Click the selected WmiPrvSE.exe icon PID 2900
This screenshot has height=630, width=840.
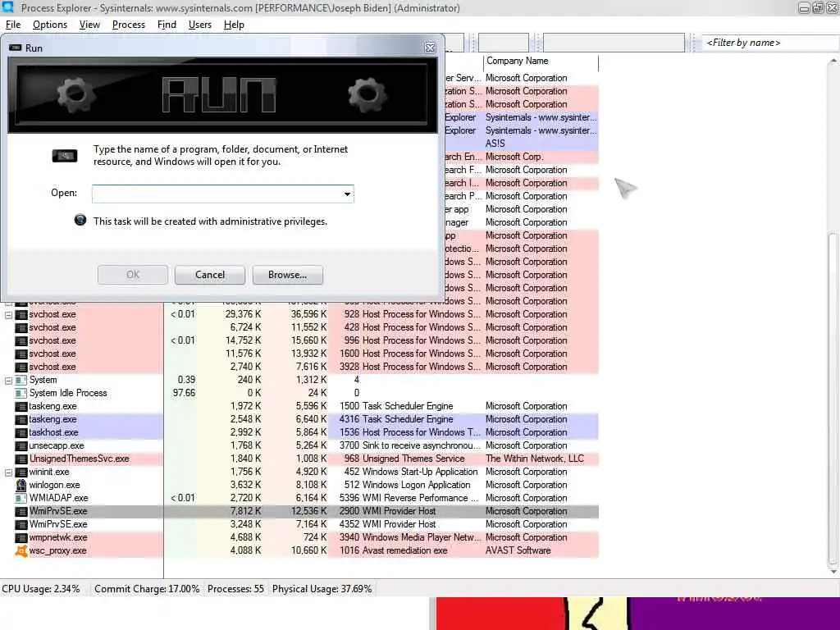tap(21, 512)
